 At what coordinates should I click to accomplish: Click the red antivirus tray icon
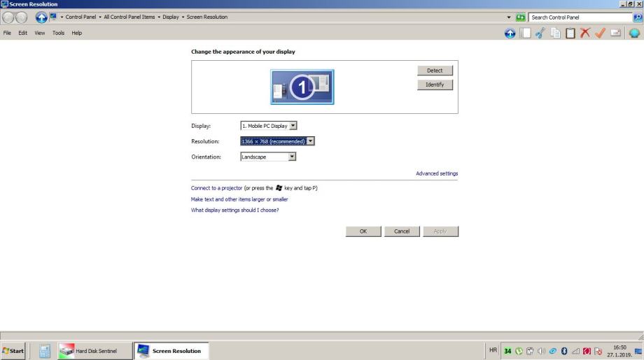point(587,351)
